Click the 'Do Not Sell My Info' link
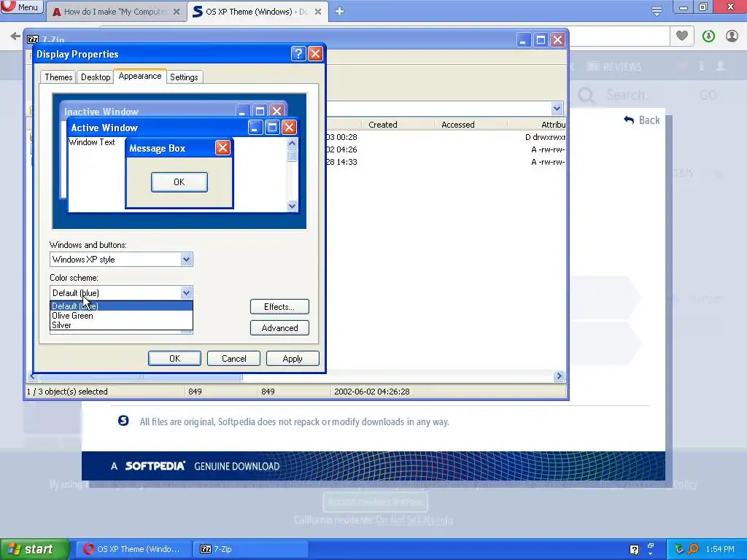This screenshot has width=747, height=560. tap(414, 519)
